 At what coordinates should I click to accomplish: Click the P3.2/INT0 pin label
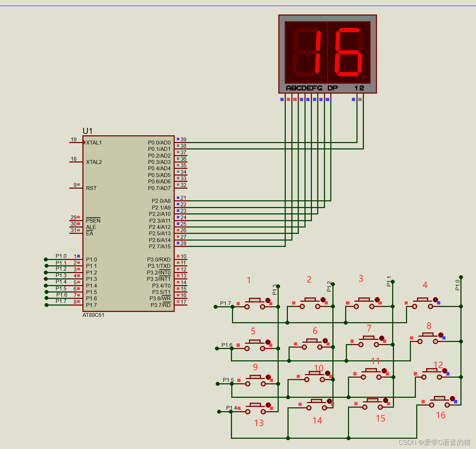click(x=159, y=273)
